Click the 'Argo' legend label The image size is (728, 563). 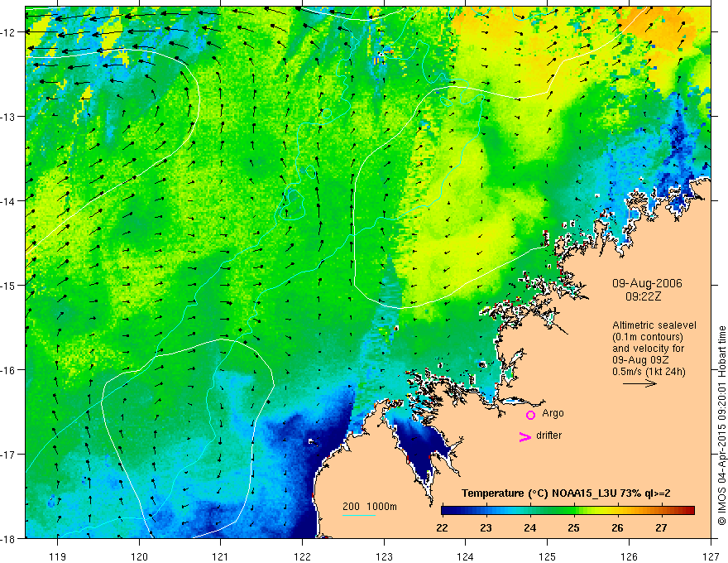point(553,413)
